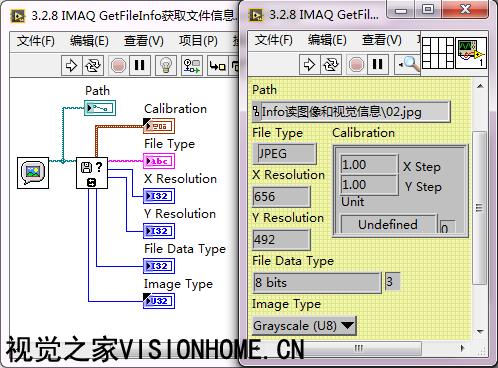
Task: Click the Unit numeric value 0
Action: [x=448, y=227]
